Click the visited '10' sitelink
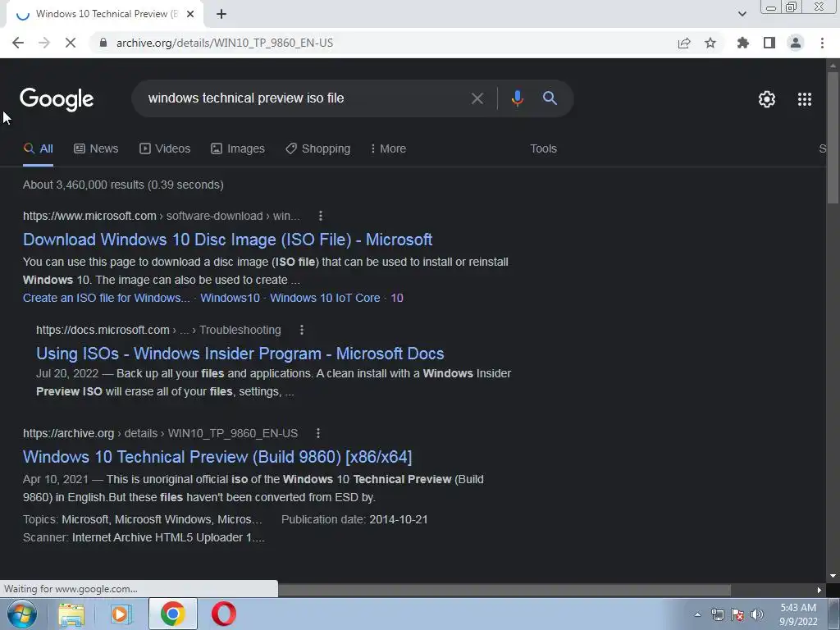The width and height of the screenshot is (840, 630). click(x=396, y=298)
